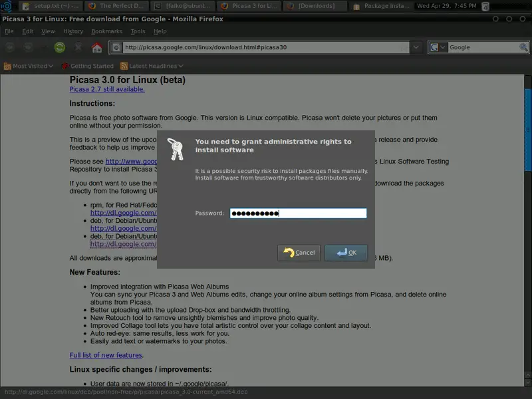Open the system menu logo in top panel
The image size is (532, 399).
coord(7,6)
